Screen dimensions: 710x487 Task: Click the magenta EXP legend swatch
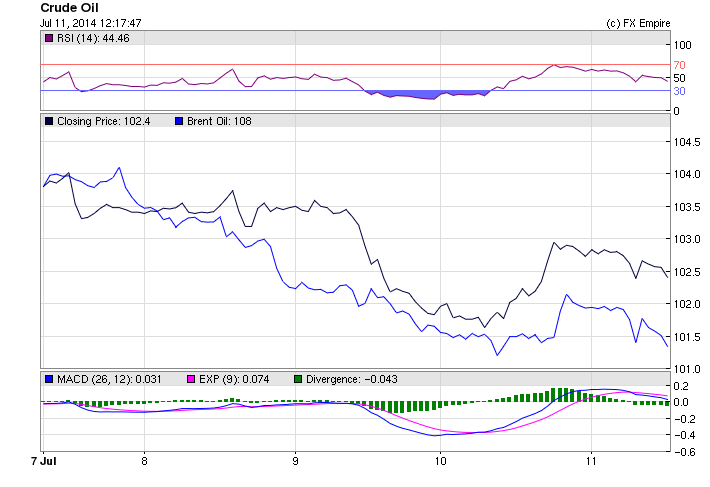pyautogui.click(x=191, y=379)
